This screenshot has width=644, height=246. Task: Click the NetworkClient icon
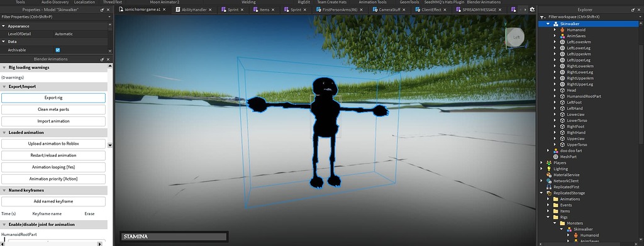(x=549, y=181)
